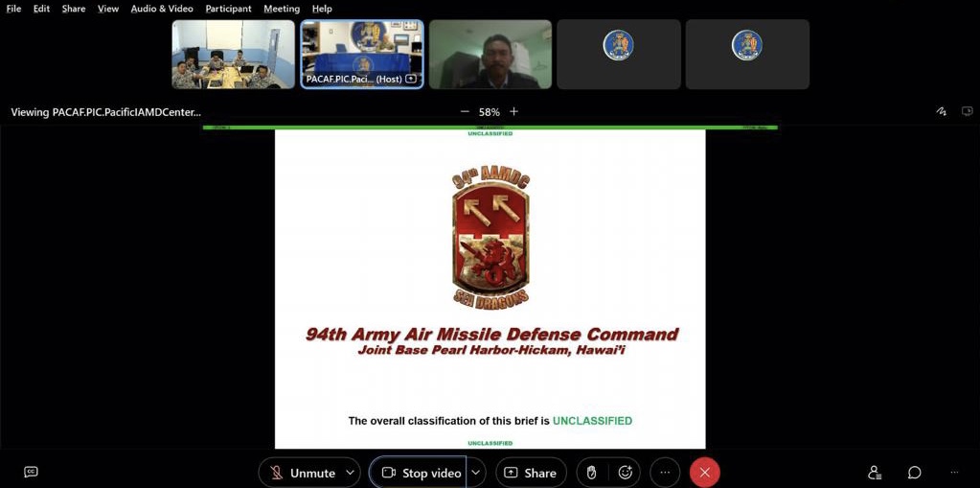Raise hand in the meeting
The image size is (980, 488).
591,473
